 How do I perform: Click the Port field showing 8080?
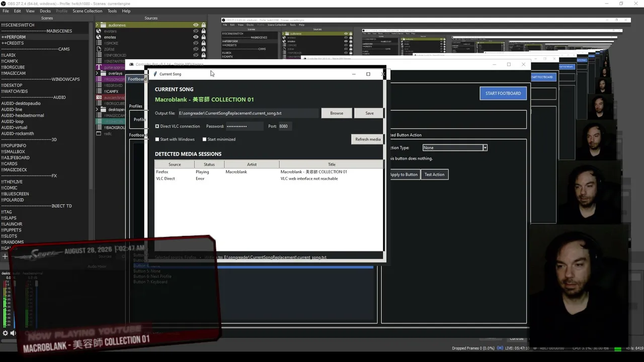(x=285, y=126)
